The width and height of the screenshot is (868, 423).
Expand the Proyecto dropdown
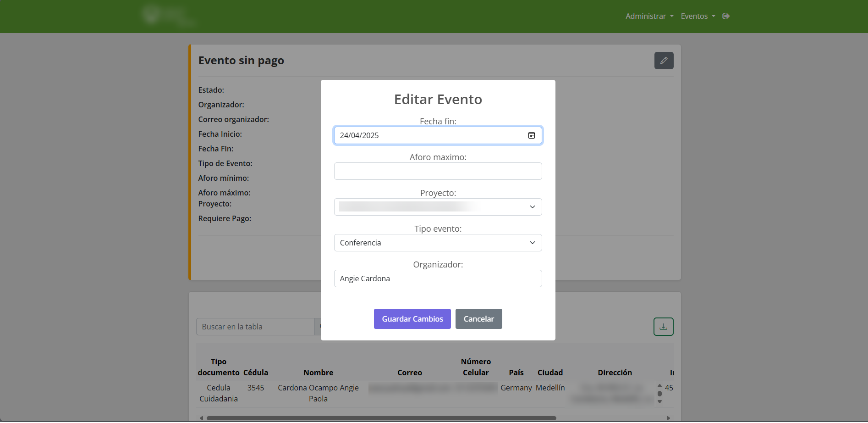438,207
